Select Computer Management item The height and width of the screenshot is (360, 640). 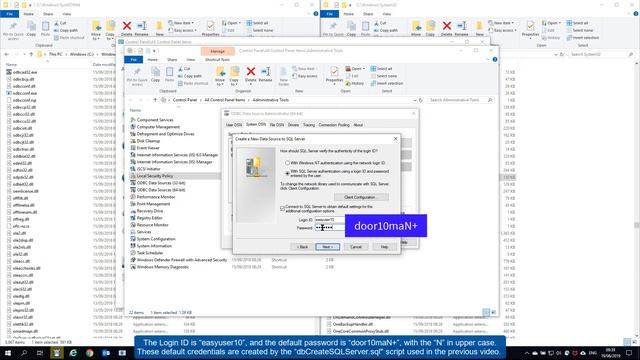pyautogui.click(x=158, y=127)
